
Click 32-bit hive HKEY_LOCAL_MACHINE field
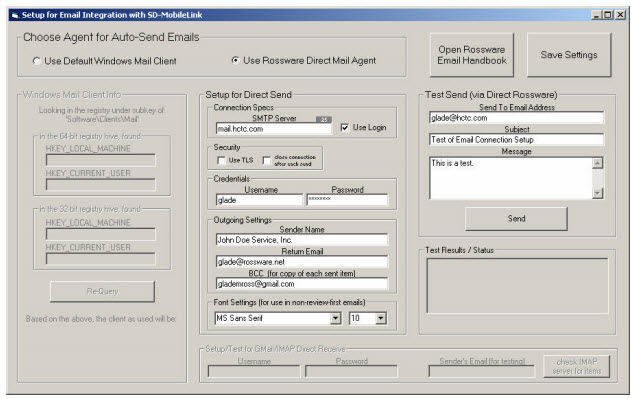pos(100,234)
